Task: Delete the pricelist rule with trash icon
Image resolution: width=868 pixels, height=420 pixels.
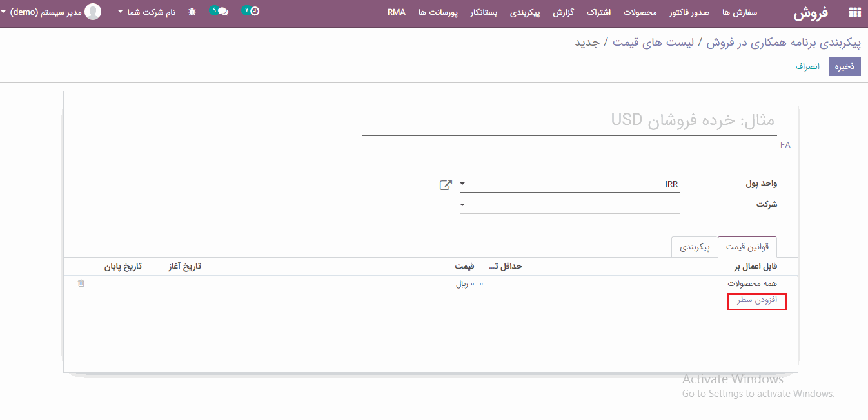Action: [x=81, y=283]
